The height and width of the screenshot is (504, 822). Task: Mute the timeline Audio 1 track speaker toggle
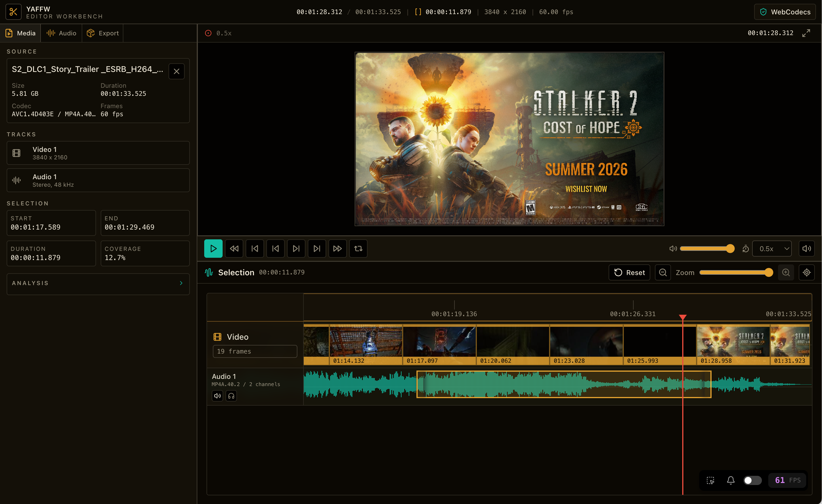tap(217, 396)
